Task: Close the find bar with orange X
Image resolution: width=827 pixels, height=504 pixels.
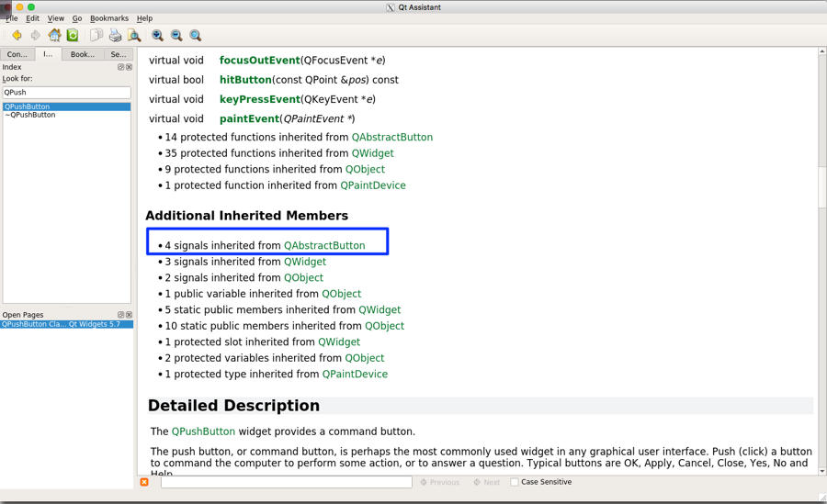Action: point(144,482)
